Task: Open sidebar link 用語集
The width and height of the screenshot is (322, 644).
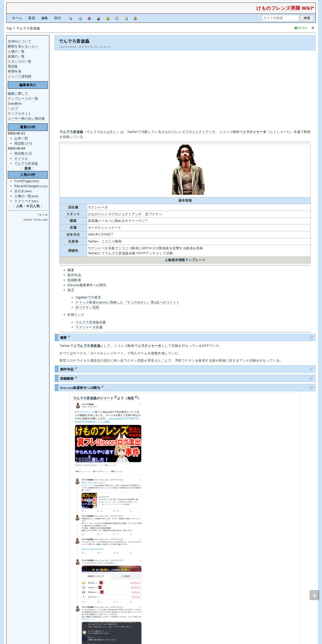Action: (13, 66)
